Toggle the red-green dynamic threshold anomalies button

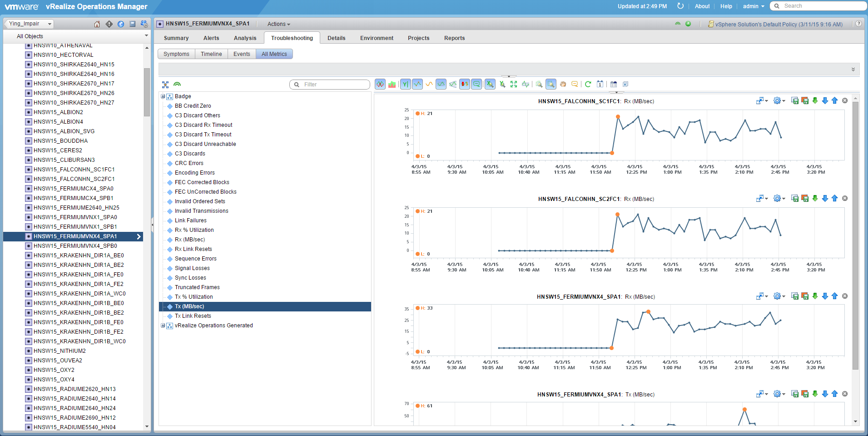(464, 84)
